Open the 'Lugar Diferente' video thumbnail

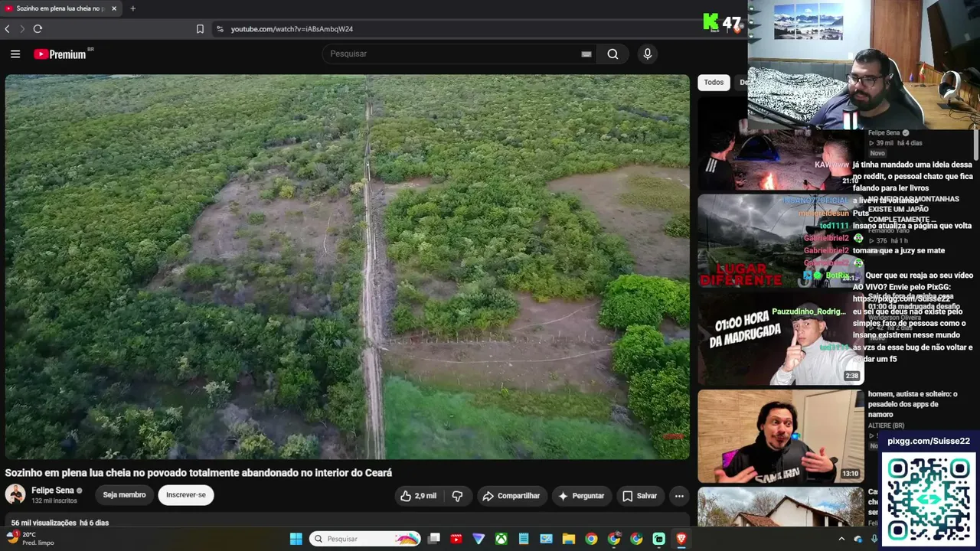click(x=780, y=240)
